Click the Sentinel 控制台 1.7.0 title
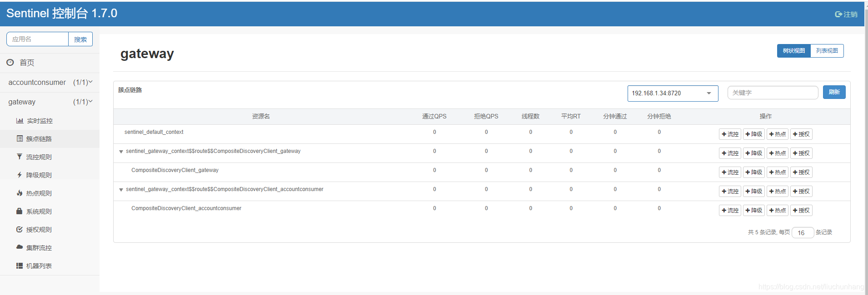The image size is (868, 295). [62, 13]
